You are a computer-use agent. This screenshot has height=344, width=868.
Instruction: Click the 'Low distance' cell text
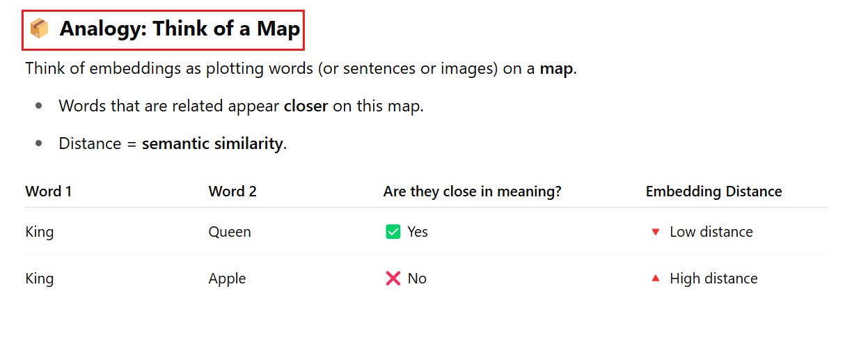(711, 232)
